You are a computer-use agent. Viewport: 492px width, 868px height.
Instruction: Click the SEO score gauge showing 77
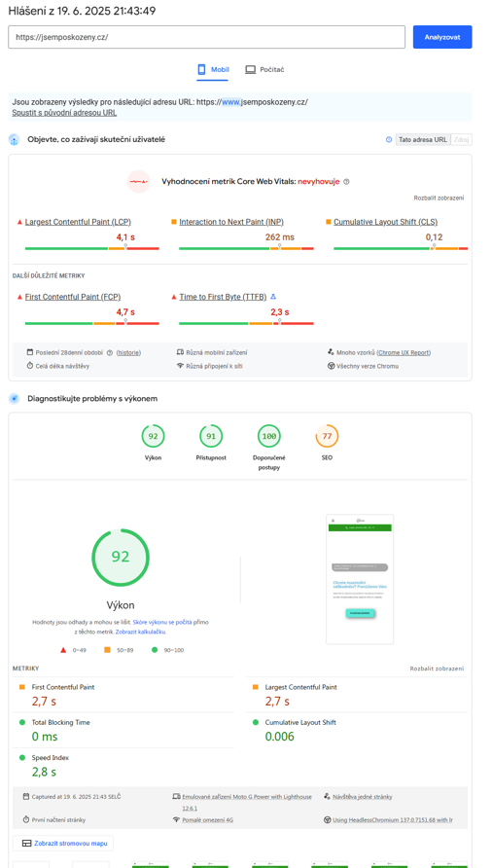click(x=327, y=437)
